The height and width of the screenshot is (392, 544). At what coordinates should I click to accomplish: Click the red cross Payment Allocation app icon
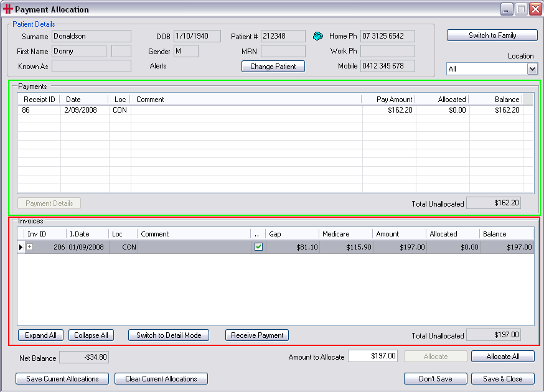pos(7,9)
